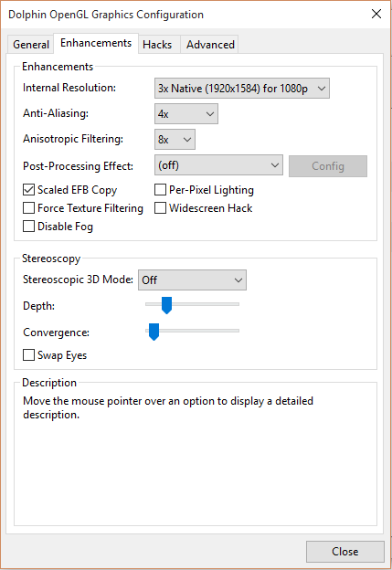The height and width of the screenshot is (570, 392).
Task: Switch to the General tab
Action: coord(31,45)
